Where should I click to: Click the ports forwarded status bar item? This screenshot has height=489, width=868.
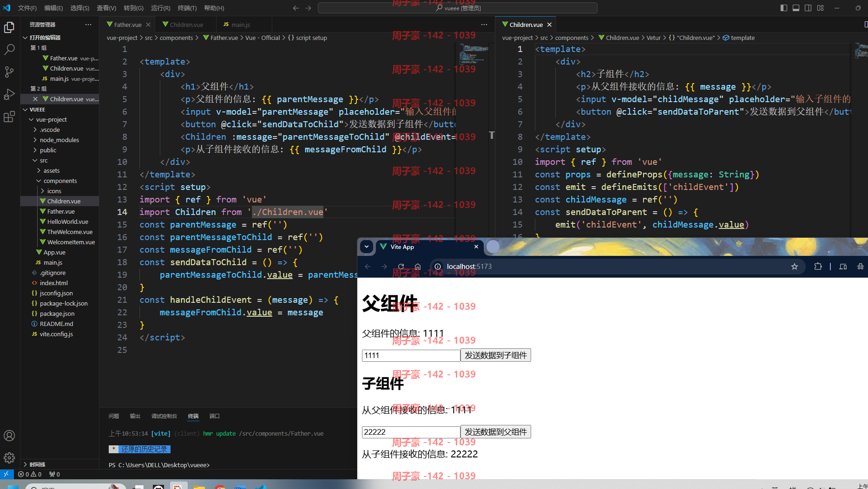coord(54,474)
